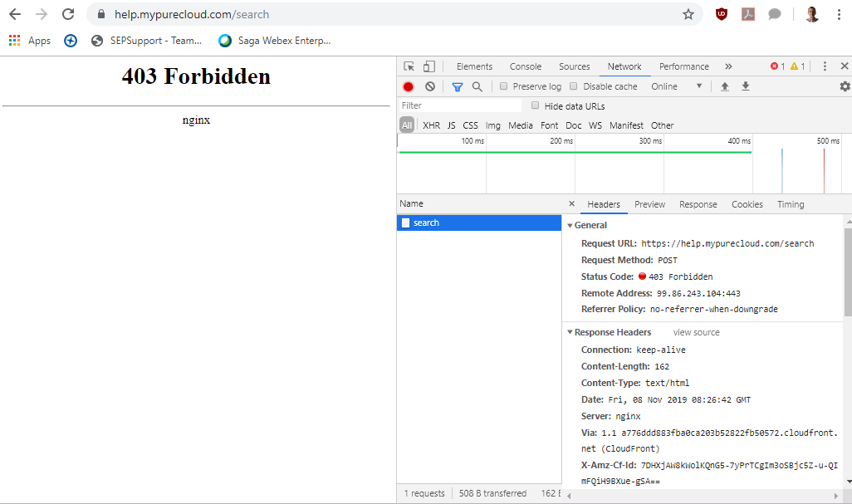Select the All filter type
852x504 pixels.
coord(407,125)
